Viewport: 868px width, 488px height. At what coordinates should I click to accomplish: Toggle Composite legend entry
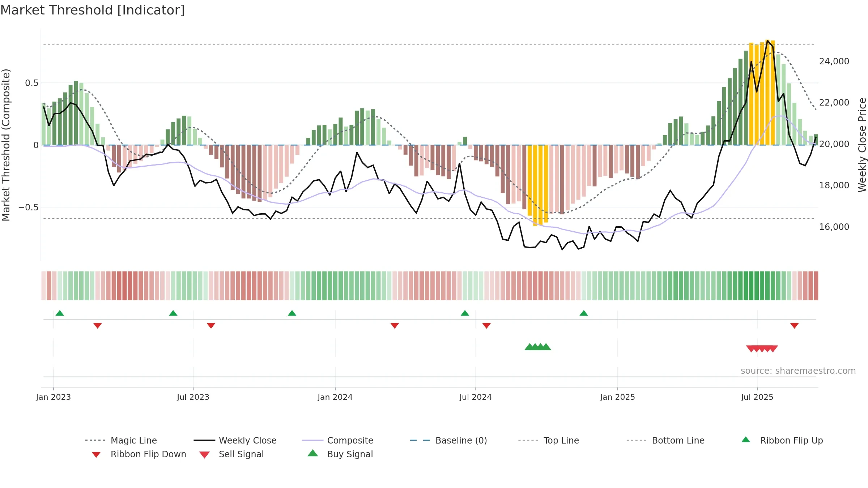(x=337, y=440)
